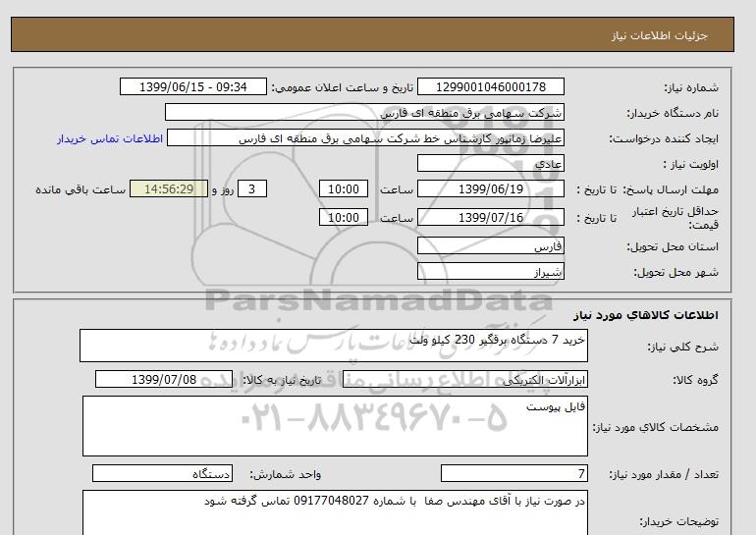Screen dimensions: 756x535
Task: Click the header title جزئیات اطلاعات نیاز
Action: (x=659, y=35)
